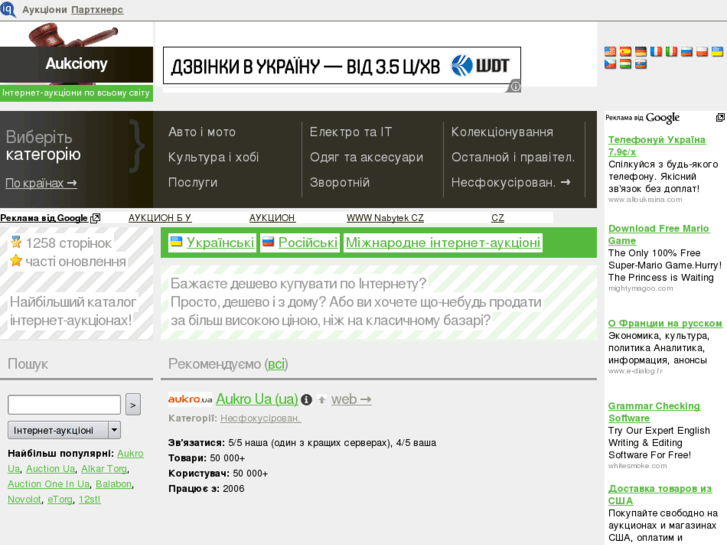The height and width of the screenshot is (545, 727).
Task: Open popular link 'Novolot'
Action: click(24, 500)
